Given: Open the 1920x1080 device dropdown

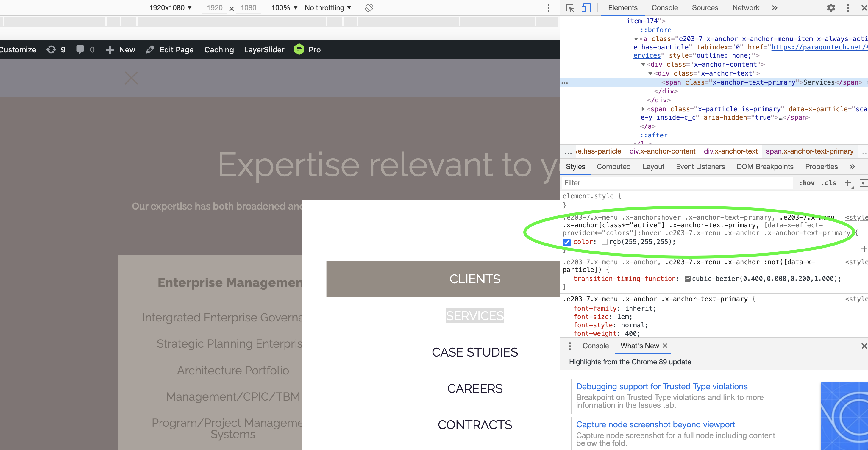Looking at the screenshot, I should 170,8.
